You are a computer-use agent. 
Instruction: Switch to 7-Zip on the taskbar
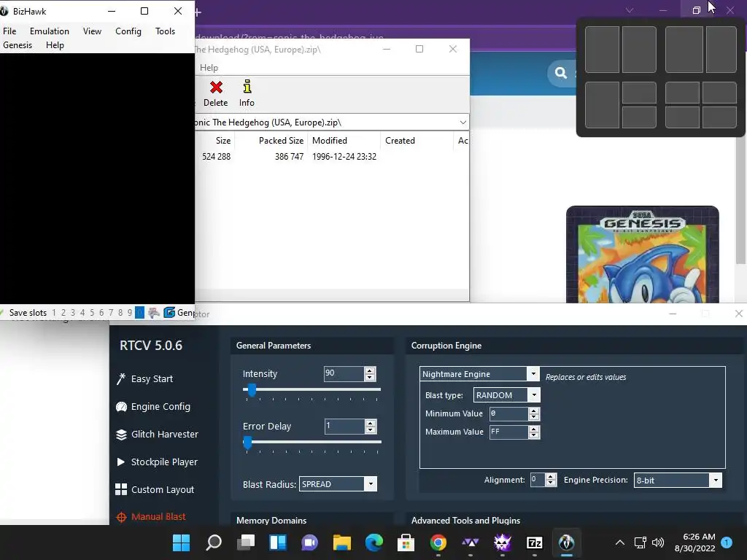coord(535,542)
